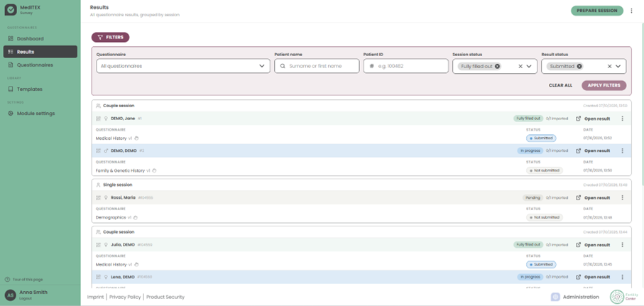
Task: Click the AS user avatar
Action: 10,295
